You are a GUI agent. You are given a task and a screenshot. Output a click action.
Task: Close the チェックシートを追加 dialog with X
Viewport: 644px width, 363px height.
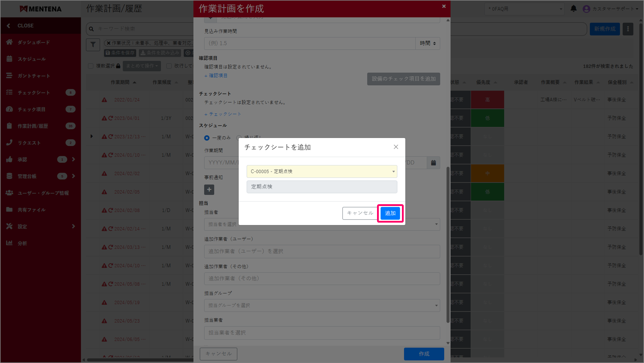[x=396, y=147]
